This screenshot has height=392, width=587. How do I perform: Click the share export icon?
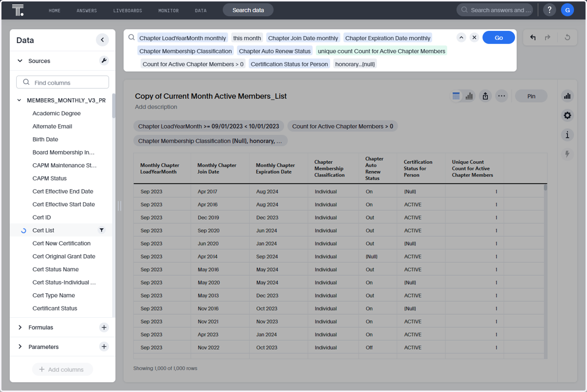pyautogui.click(x=485, y=96)
